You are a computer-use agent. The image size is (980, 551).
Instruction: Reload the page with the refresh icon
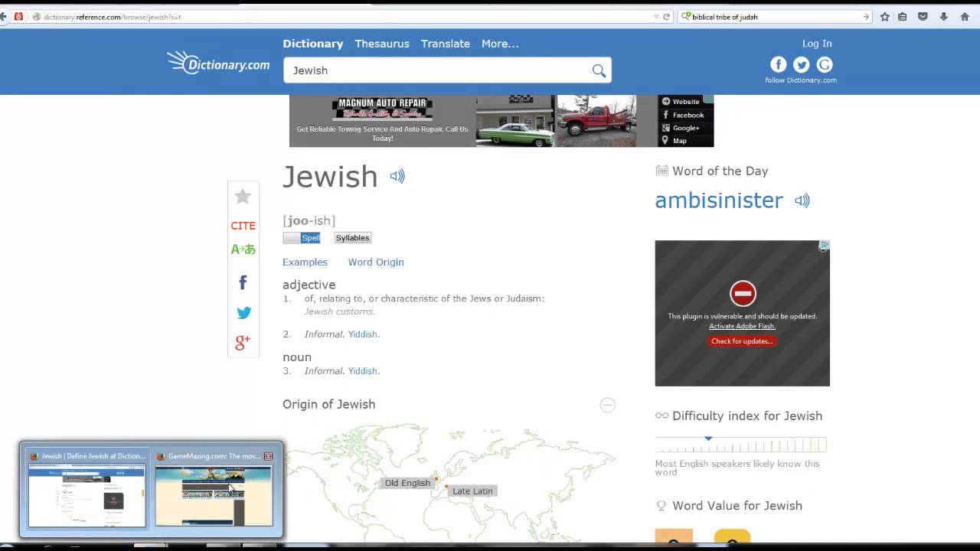[x=666, y=17]
